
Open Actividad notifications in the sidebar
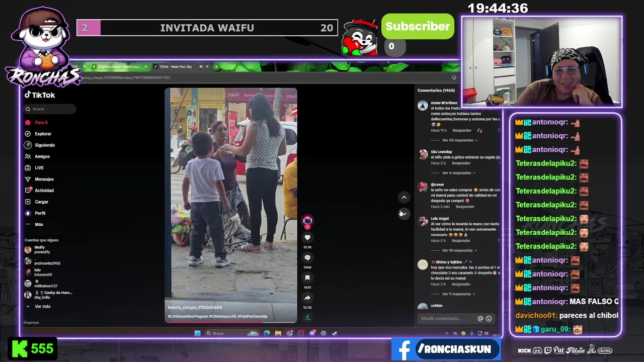click(x=39, y=190)
